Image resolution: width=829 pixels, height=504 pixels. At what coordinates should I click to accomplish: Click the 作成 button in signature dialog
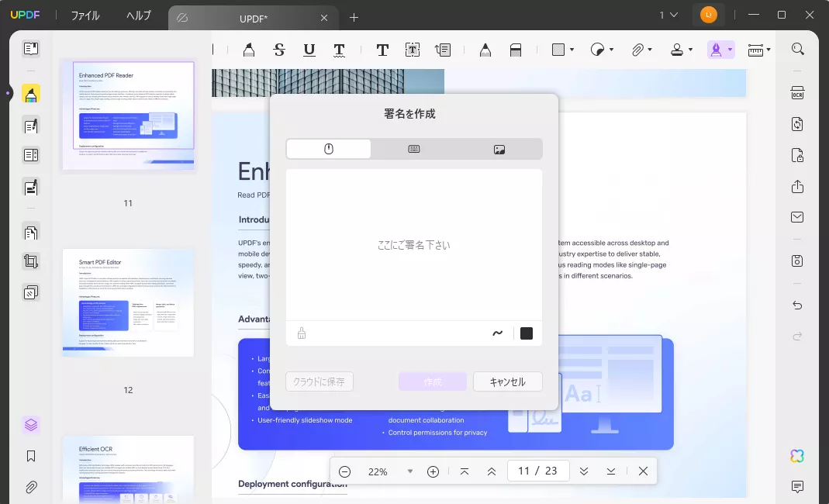click(x=433, y=381)
